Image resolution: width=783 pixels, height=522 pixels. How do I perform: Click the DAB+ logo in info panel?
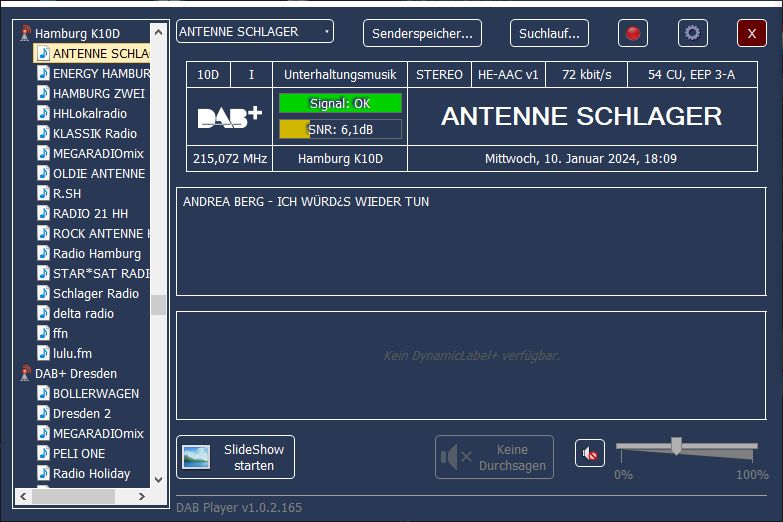[x=229, y=116]
